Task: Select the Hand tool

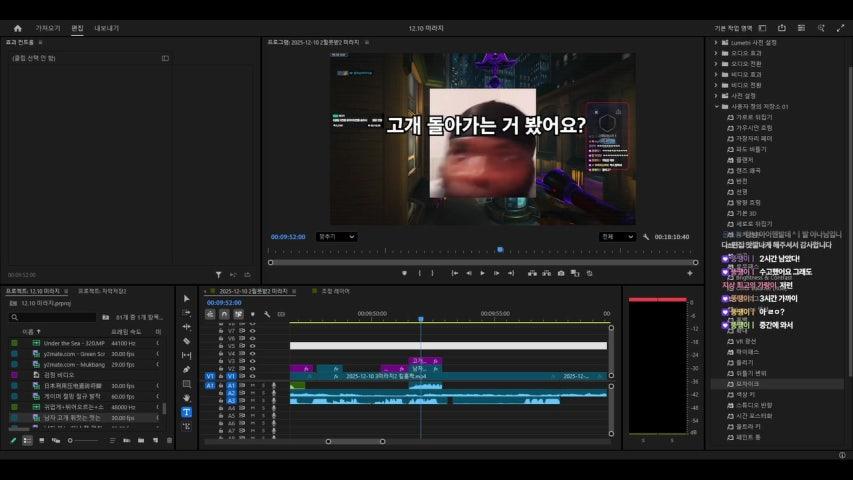Action: [x=187, y=397]
